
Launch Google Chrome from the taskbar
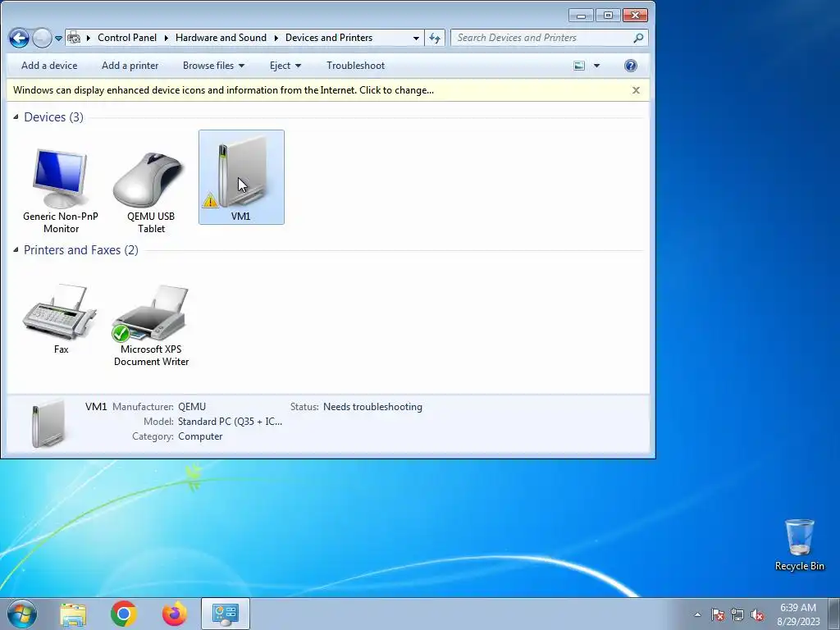tap(124, 614)
